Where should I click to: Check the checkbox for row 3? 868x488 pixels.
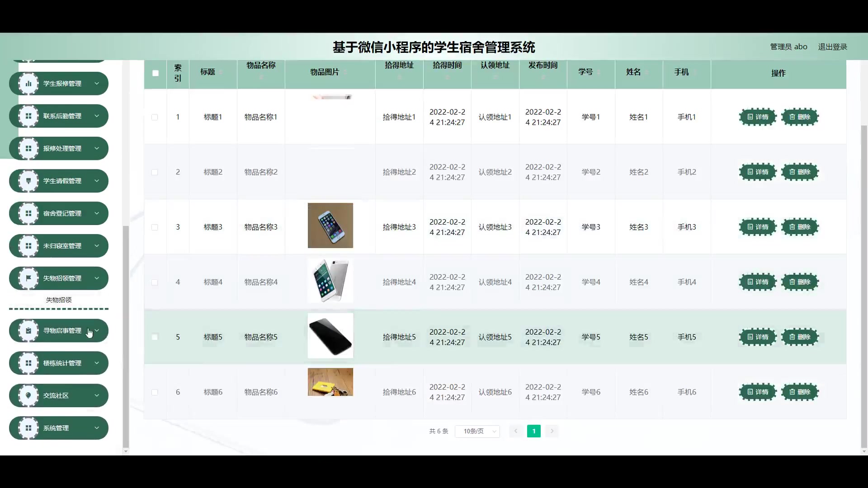tap(155, 227)
